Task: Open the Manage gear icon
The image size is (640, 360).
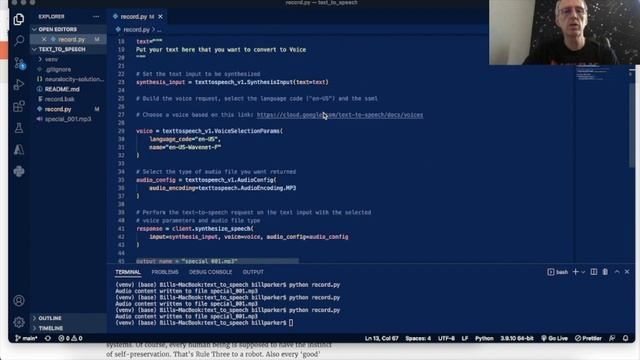Action: 19,322
